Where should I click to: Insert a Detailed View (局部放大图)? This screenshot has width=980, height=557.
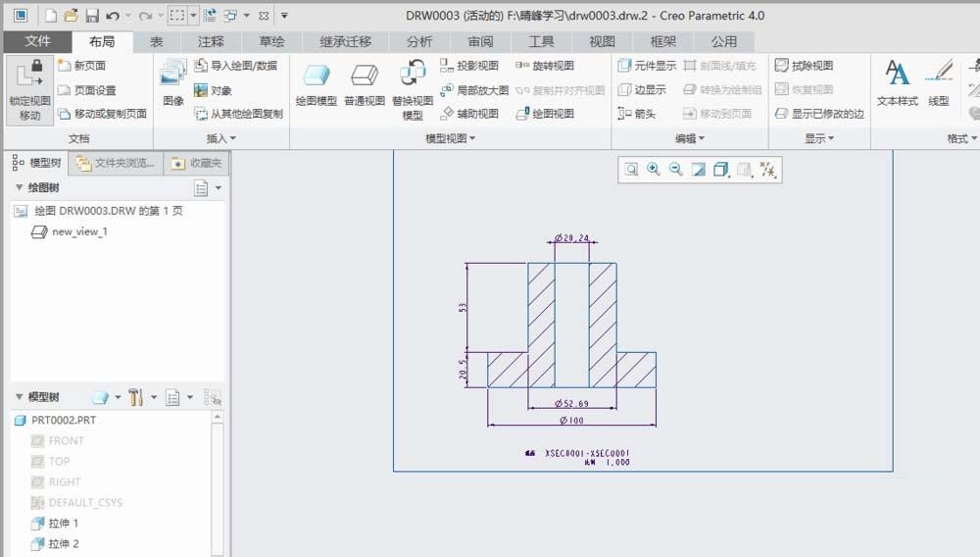coord(474,90)
